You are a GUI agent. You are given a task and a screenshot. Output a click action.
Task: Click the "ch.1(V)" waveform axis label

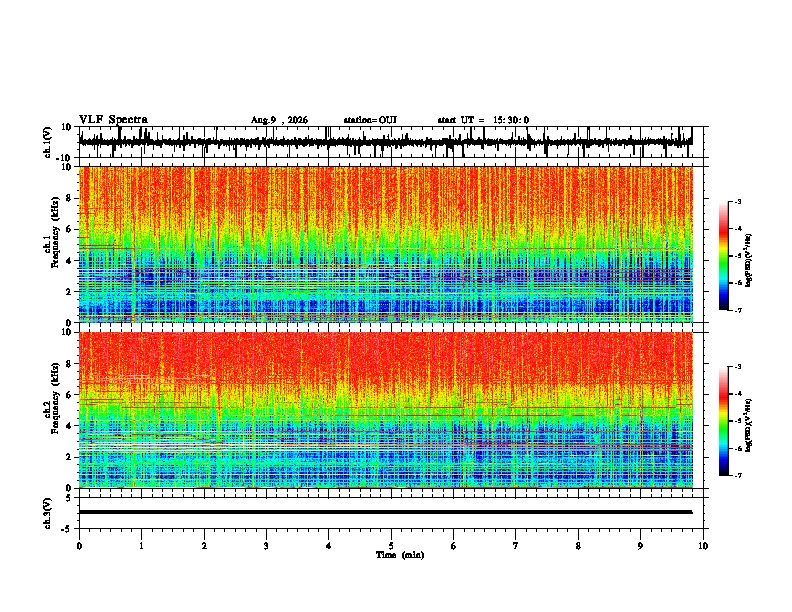(x=48, y=142)
